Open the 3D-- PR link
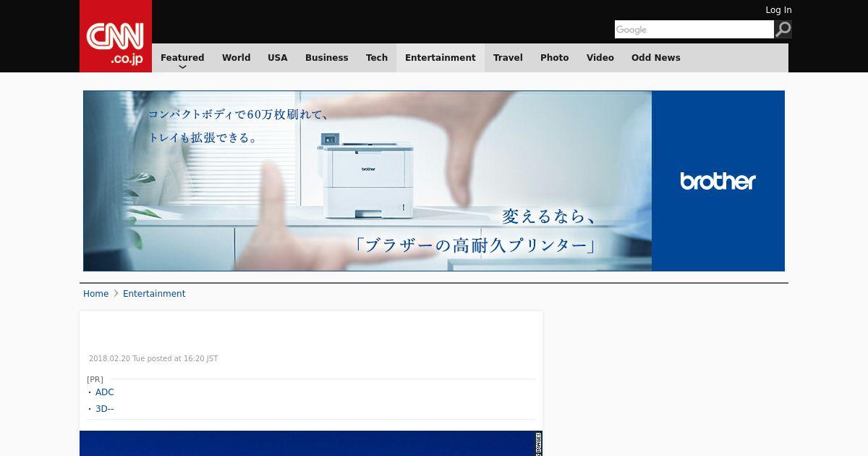Viewport: 868px width, 456px height. [105, 409]
